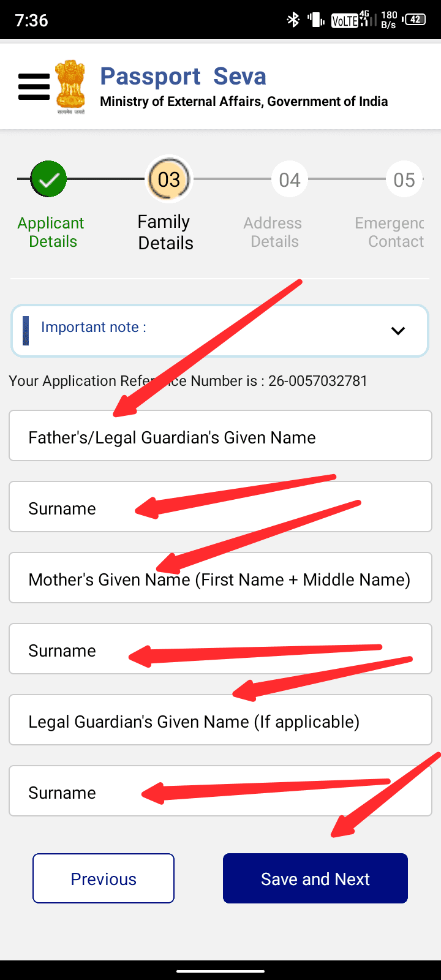Image resolution: width=441 pixels, height=980 pixels.
Task: Tap the battery indicator icon
Action: pos(415,20)
